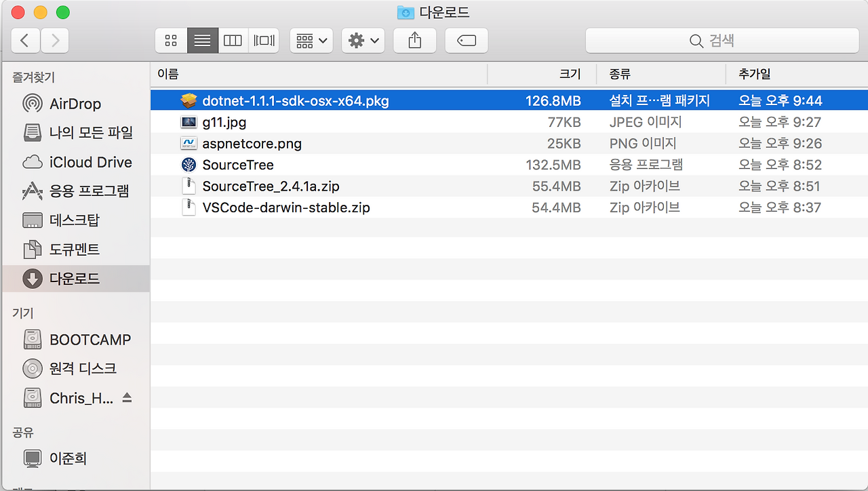Click the SourceTree app icon
This screenshot has height=491, width=868.
[x=189, y=165]
